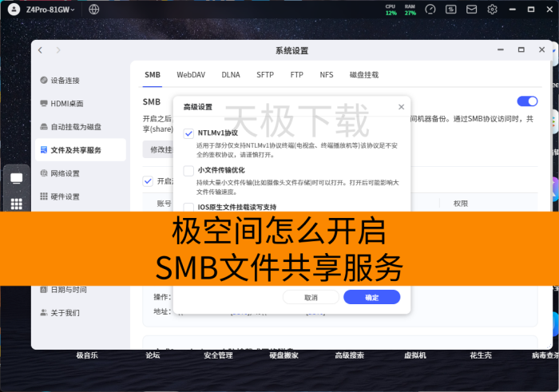This screenshot has height=392, width=559.
Task: Open the app grid icon in left dock
Action: (17, 204)
